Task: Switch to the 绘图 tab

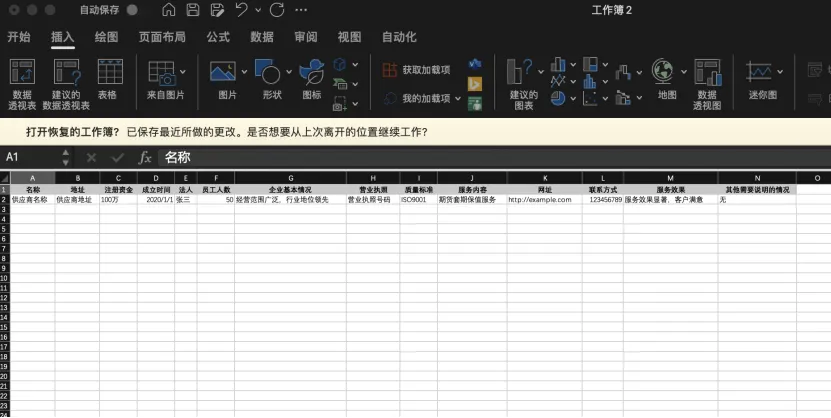Action: (x=106, y=37)
